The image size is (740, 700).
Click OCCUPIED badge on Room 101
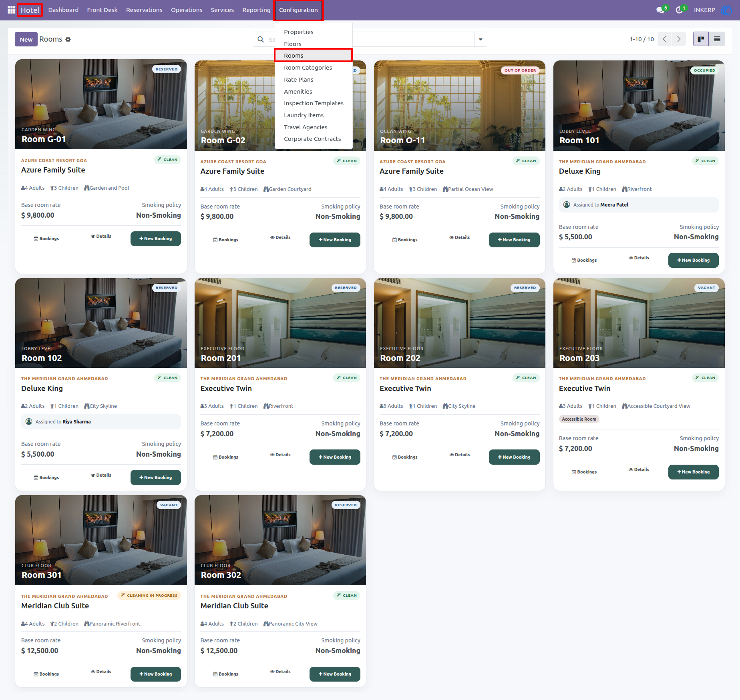click(x=704, y=70)
